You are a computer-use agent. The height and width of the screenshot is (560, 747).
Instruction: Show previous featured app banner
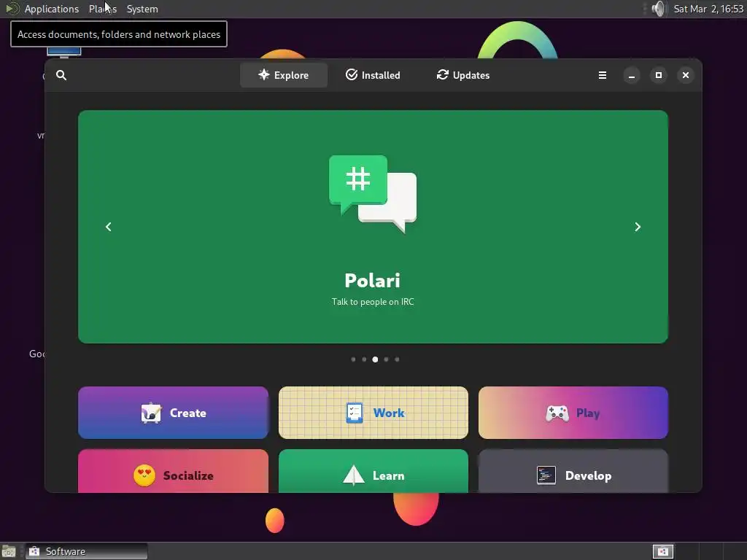click(109, 227)
